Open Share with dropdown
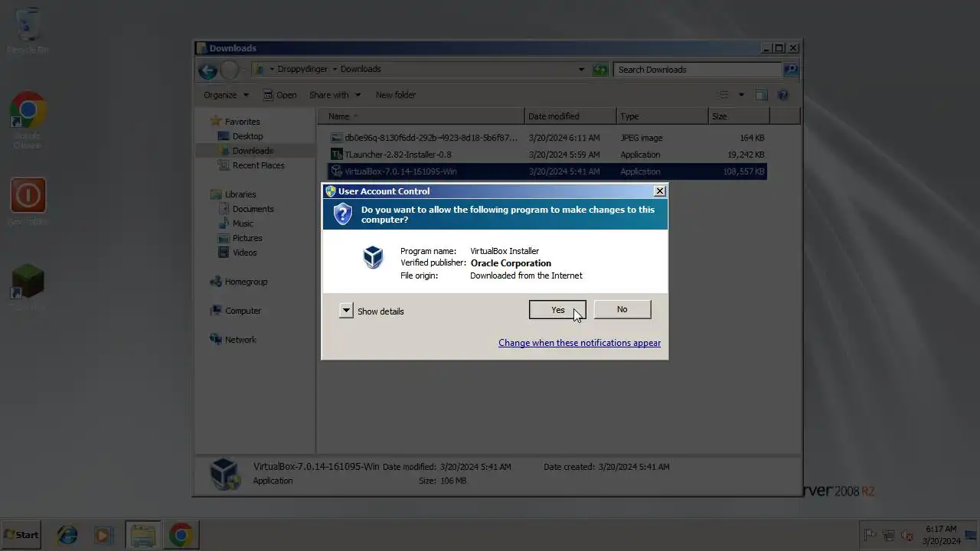Viewport: 980px width, 551px height. pos(335,95)
